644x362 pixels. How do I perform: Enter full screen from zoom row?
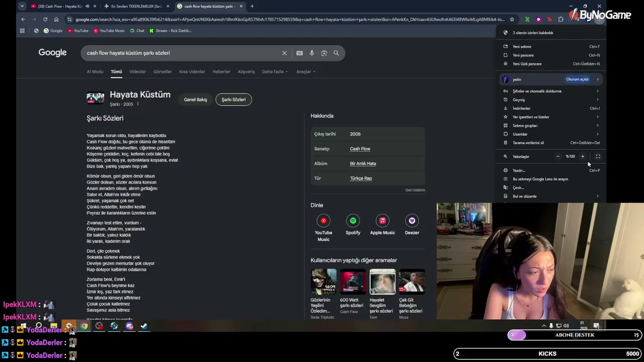(x=598, y=156)
